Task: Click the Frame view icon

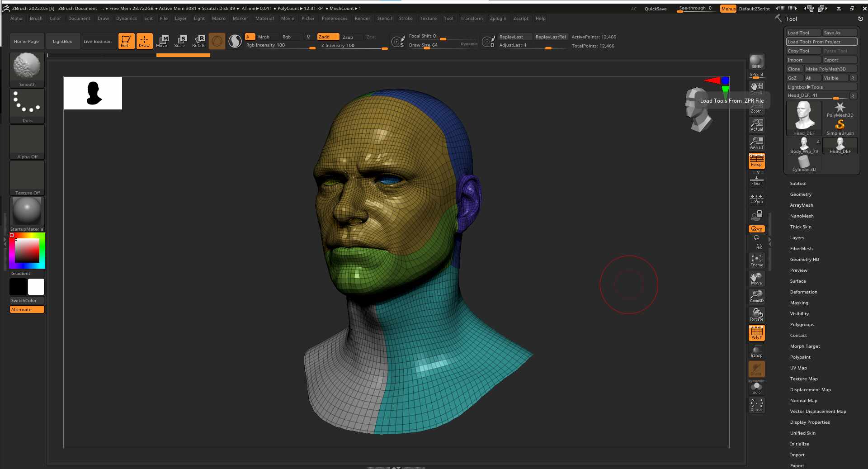Action: pyautogui.click(x=756, y=261)
